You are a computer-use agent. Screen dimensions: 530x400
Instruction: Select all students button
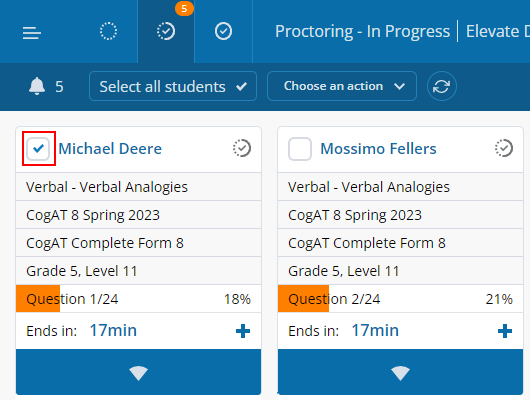173,86
